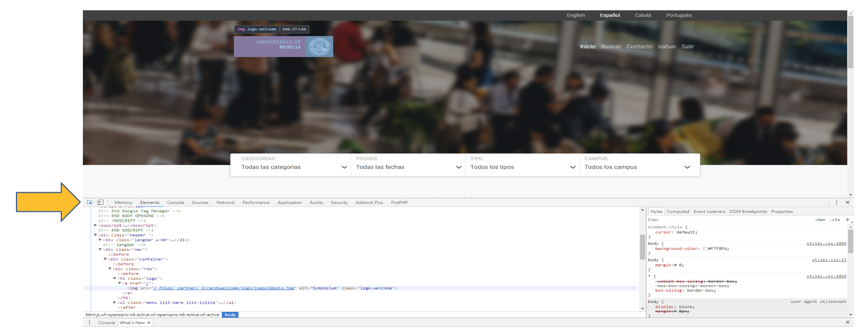Expand the div langbar u-mb node
Image resolution: width=868 pixels, height=335 pixels.
click(x=100, y=240)
